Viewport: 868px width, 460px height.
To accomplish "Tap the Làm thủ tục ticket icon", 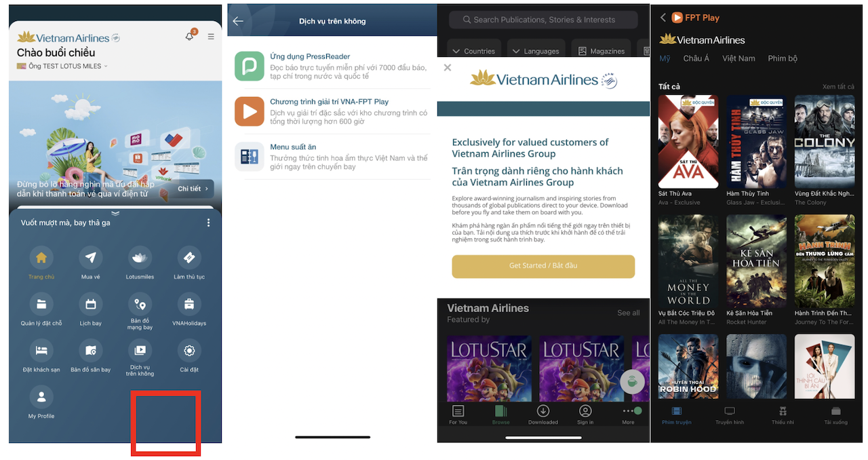I will pyautogui.click(x=189, y=258).
